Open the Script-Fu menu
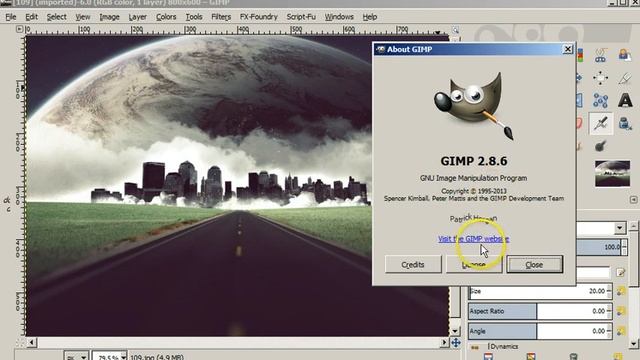Viewport: 640px width, 360px height. [301, 17]
